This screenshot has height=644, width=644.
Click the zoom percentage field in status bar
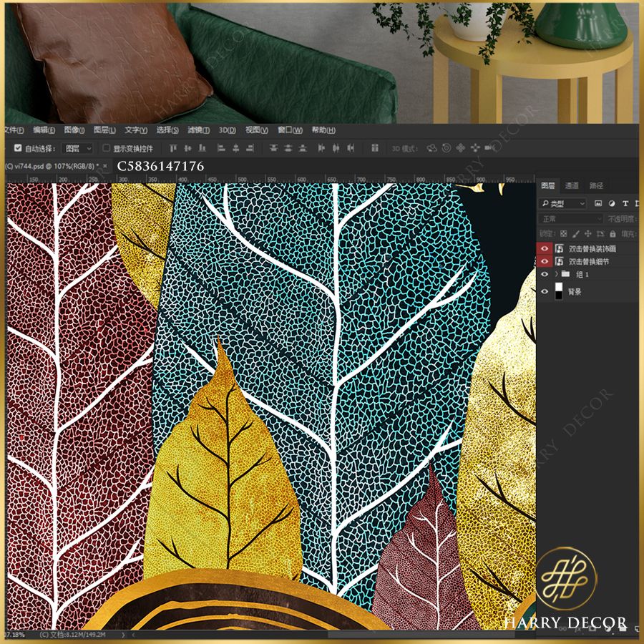point(15,635)
